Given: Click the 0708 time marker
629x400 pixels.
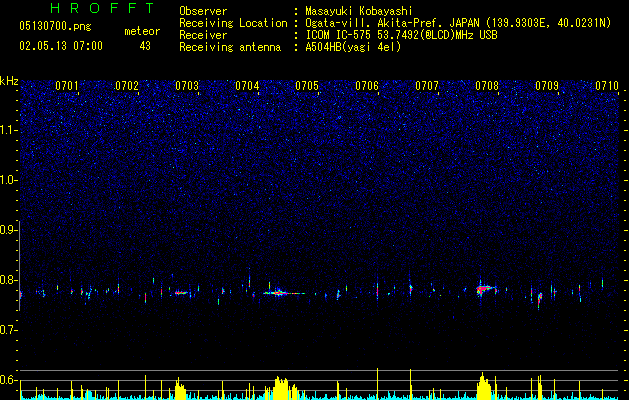Looking at the screenshot, I should [x=487, y=86].
